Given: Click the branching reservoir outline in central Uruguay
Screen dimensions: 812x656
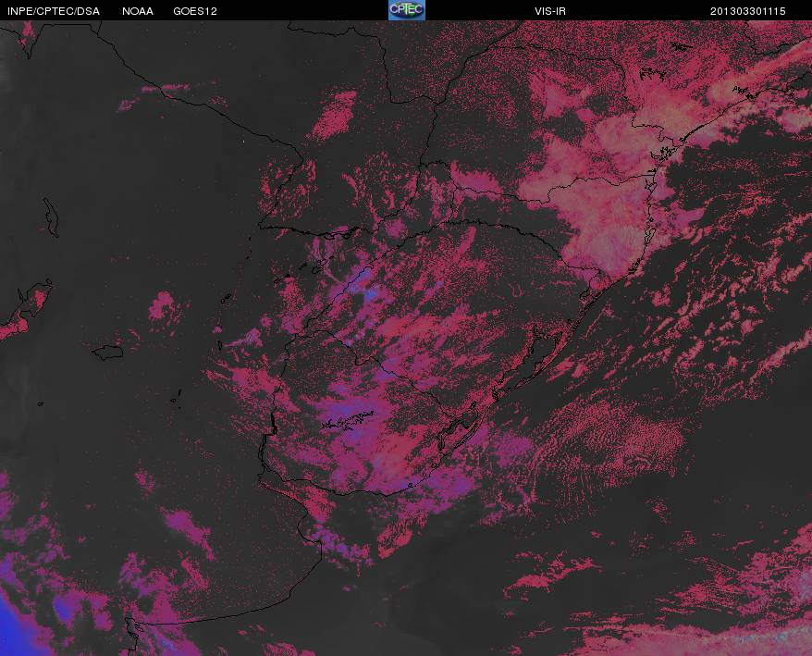Looking at the screenshot, I should pyautogui.click(x=348, y=421).
